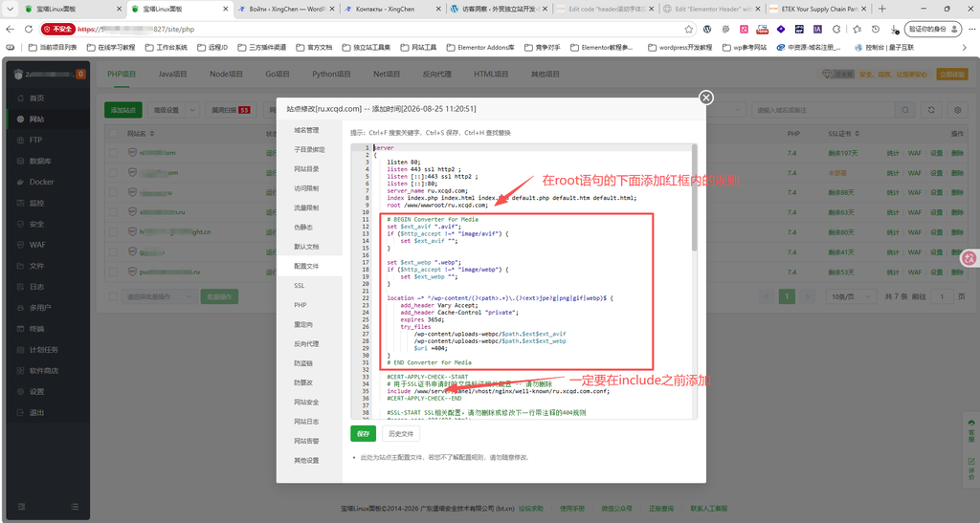Screen dimensions: 980x523
Task: Open 首页 icon in left sidebar
Action: point(21,98)
